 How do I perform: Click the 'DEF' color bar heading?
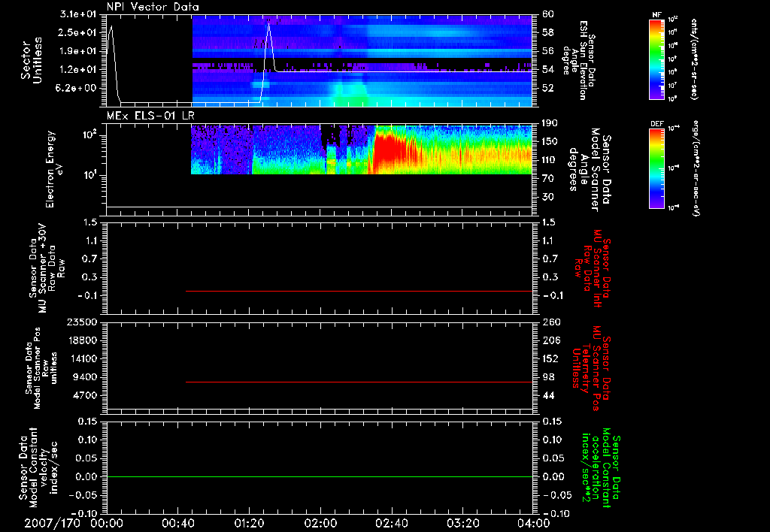[x=656, y=124]
